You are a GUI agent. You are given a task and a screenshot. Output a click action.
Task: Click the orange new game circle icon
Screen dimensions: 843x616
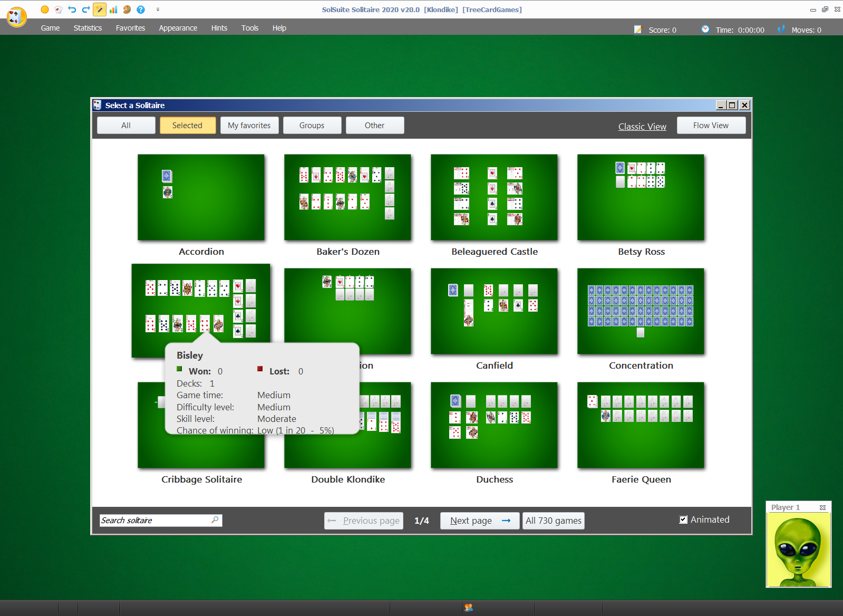[x=45, y=9]
